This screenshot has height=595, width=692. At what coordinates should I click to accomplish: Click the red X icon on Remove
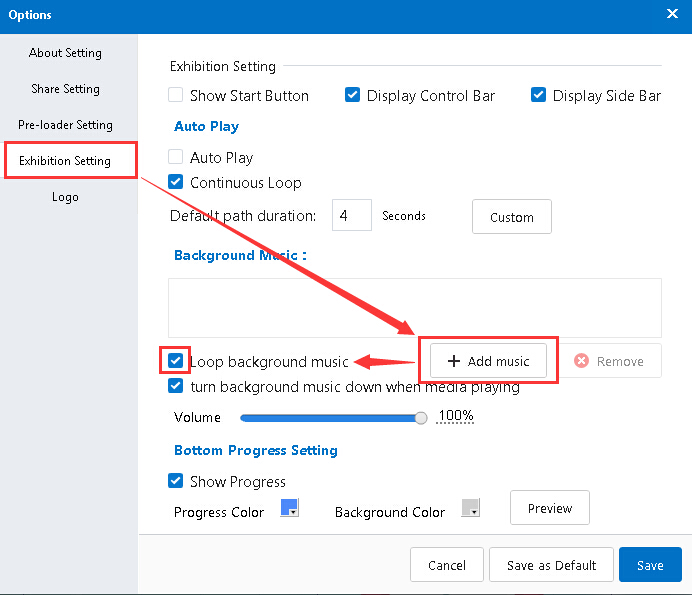click(x=581, y=361)
